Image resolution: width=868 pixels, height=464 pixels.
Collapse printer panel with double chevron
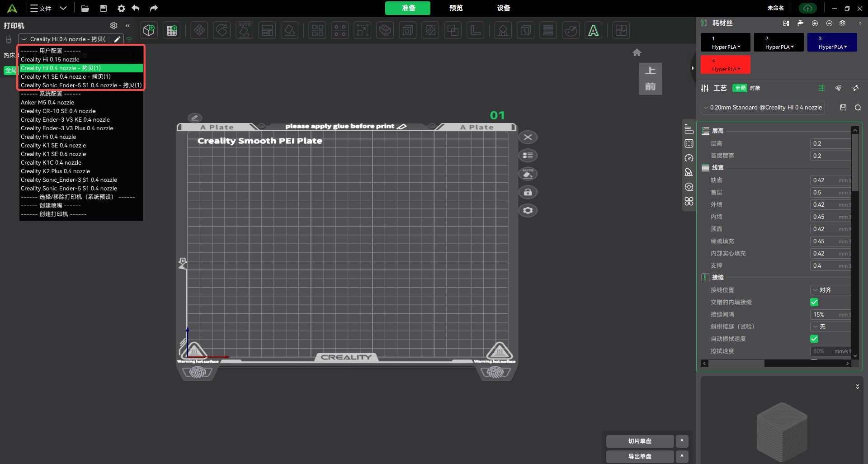(128, 25)
